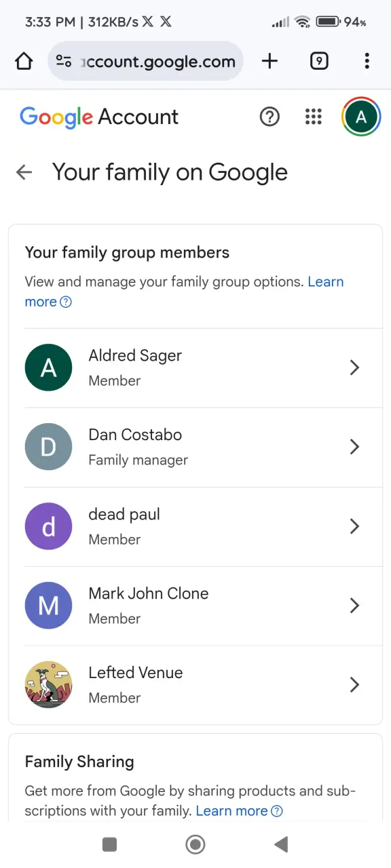Open Lefted Venue member row

click(195, 685)
